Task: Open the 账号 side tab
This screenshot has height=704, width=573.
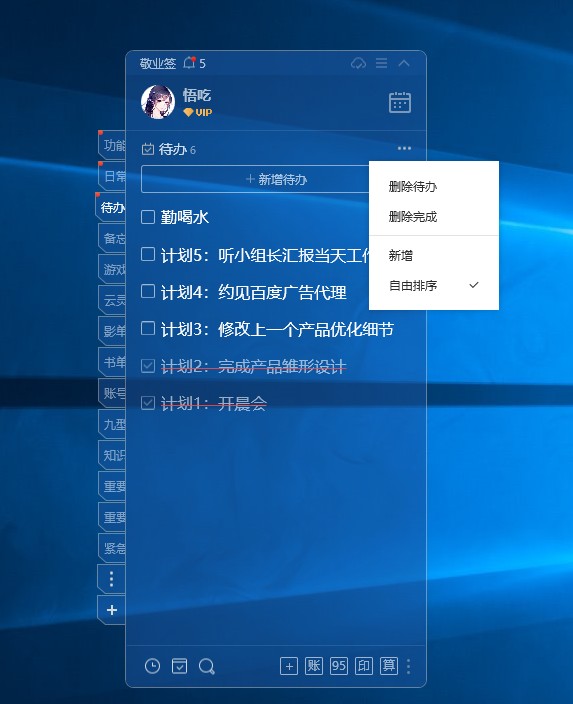Action: 112,393
